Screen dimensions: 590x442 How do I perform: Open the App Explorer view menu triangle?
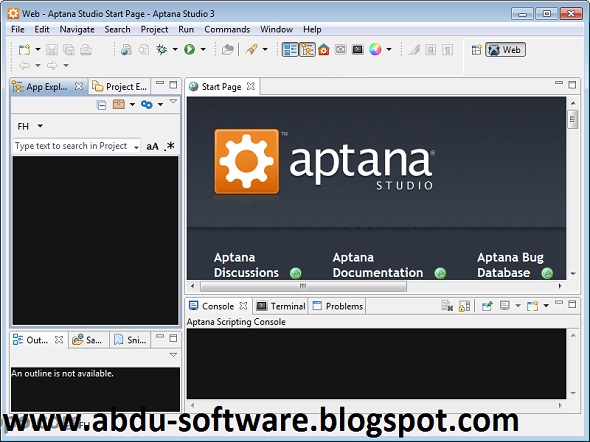click(173, 101)
